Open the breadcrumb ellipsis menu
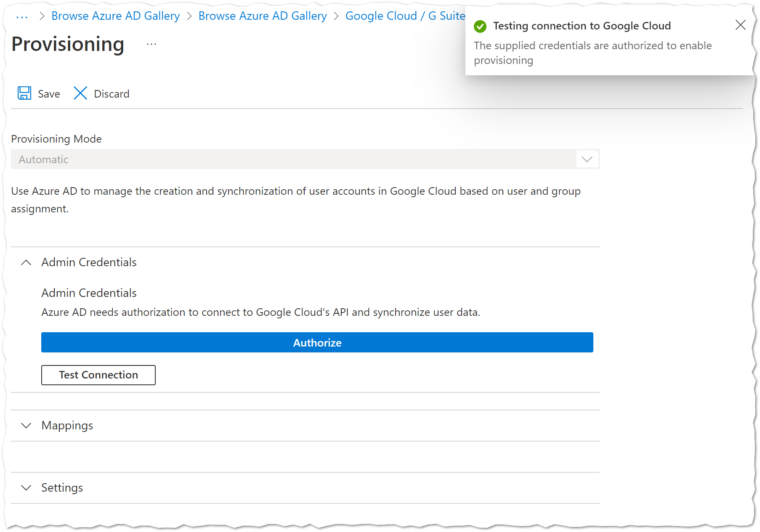This screenshot has width=760, height=532. click(x=22, y=16)
